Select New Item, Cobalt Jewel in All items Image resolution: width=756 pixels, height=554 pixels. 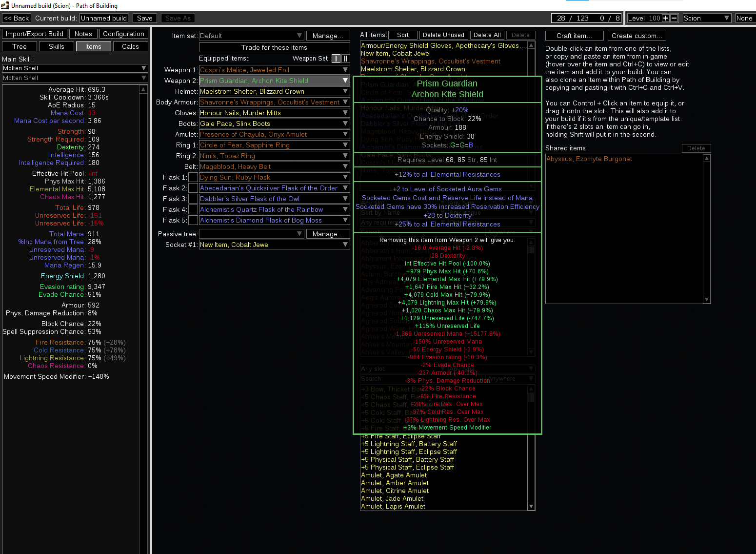(444, 53)
